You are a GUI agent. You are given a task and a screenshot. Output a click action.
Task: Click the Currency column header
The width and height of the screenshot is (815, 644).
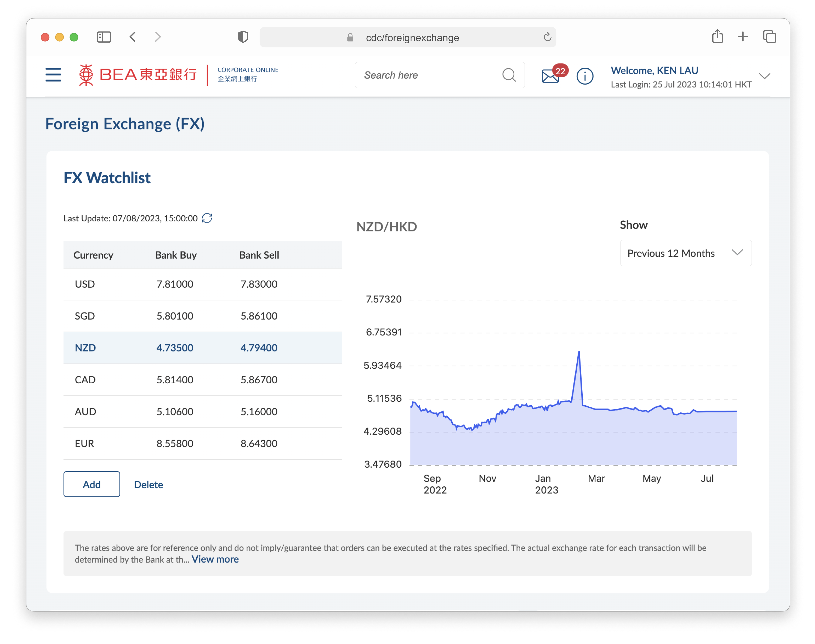point(93,255)
